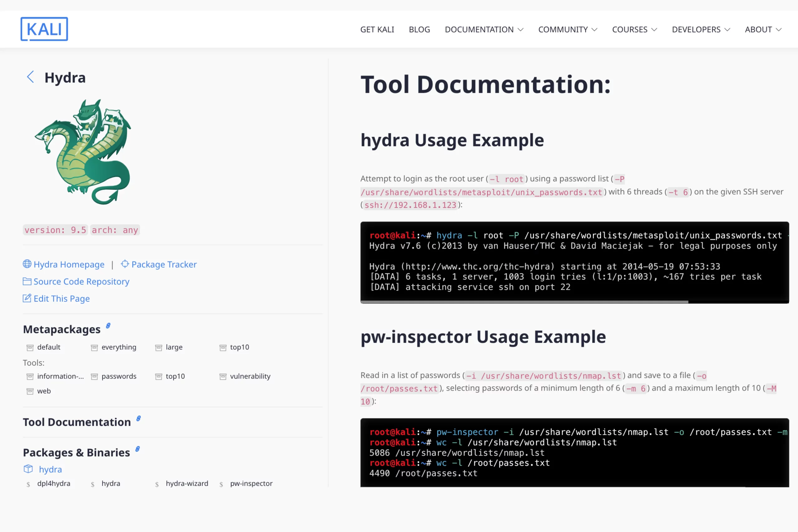Click the globe icon for Hydra Homepage
This screenshot has width=798, height=532.
(27, 264)
